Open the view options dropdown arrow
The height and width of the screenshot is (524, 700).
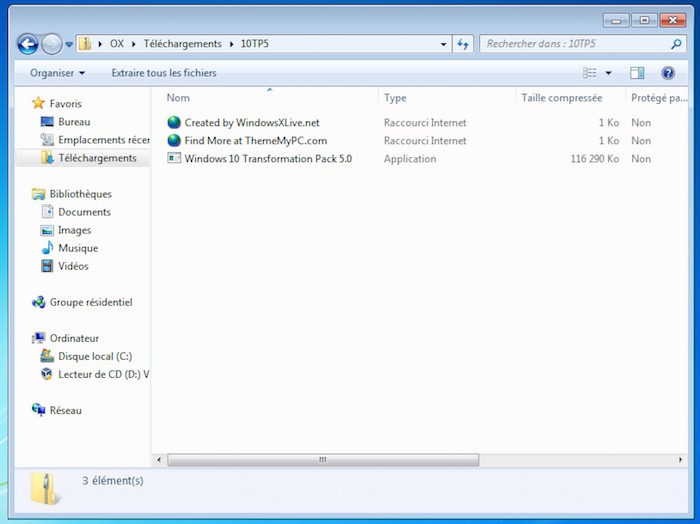[608, 73]
